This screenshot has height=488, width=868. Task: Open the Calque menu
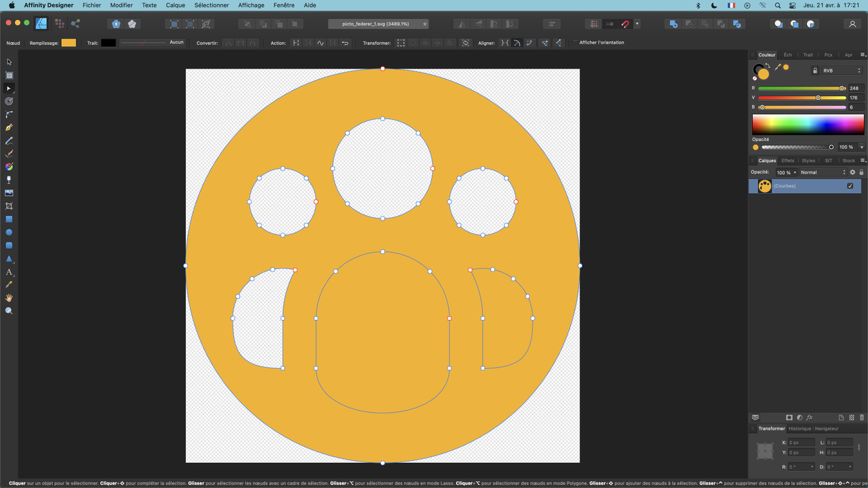point(176,5)
